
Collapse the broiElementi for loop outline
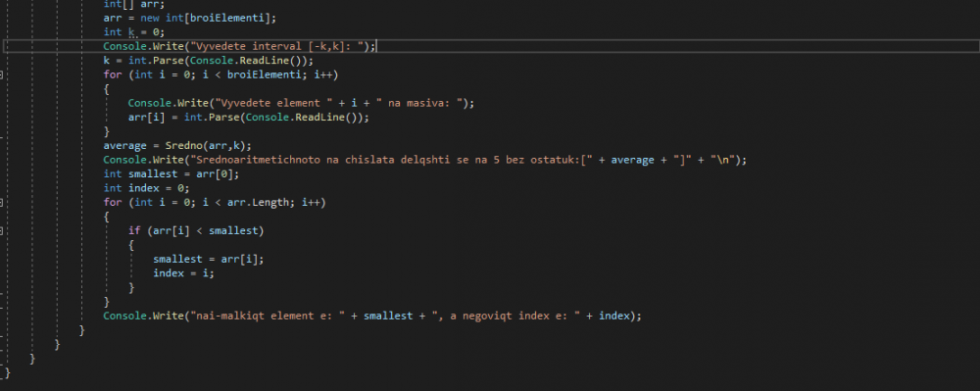[2, 74]
